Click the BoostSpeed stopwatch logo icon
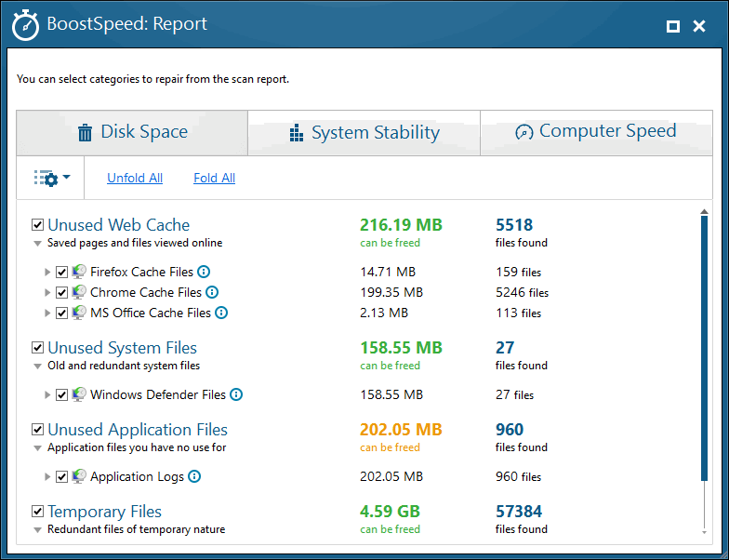The height and width of the screenshot is (560, 729). (25, 25)
